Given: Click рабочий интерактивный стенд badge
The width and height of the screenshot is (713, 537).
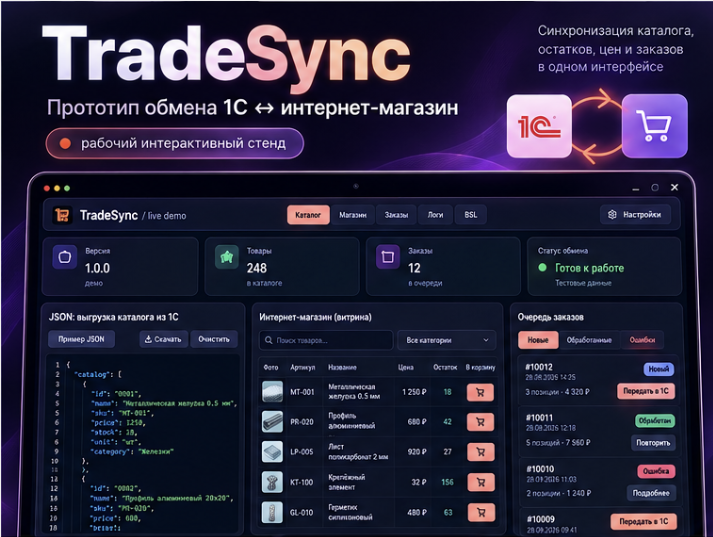Looking at the screenshot, I should (175, 144).
